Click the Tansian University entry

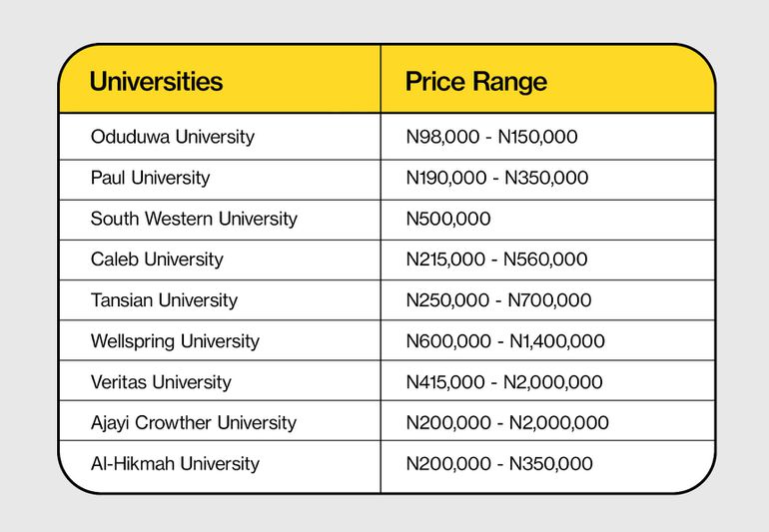point(164,300)
